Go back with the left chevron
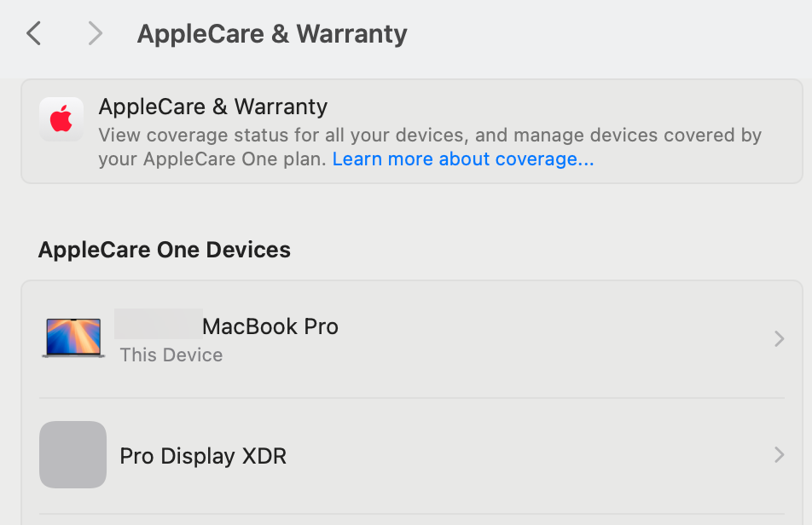 coord(34,34)
